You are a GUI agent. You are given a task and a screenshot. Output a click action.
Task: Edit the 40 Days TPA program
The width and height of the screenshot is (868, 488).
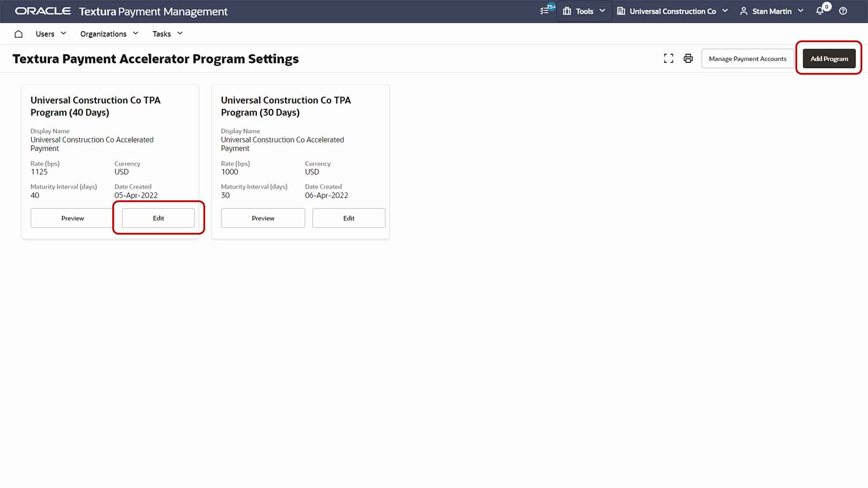pos(158,218)
